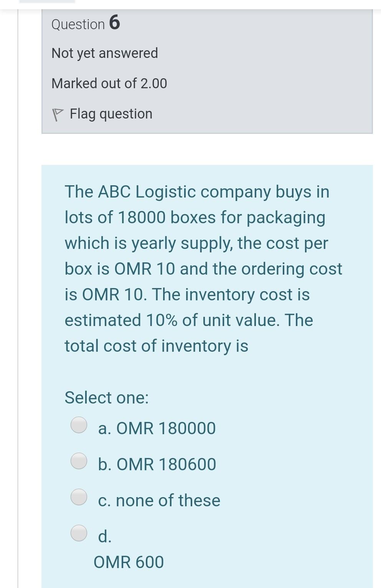Click the answer label OMR 180600
This screenshot has width=381, height=588.
157,464
